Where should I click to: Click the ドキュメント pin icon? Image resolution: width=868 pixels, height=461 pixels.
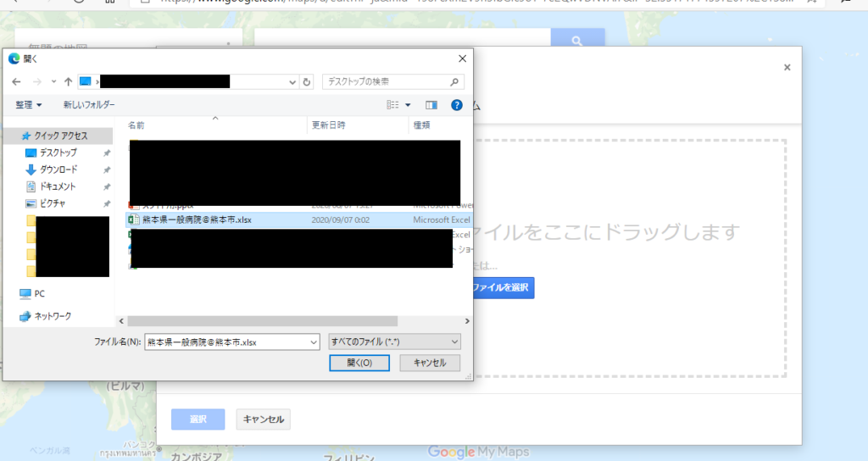[107, 186]
